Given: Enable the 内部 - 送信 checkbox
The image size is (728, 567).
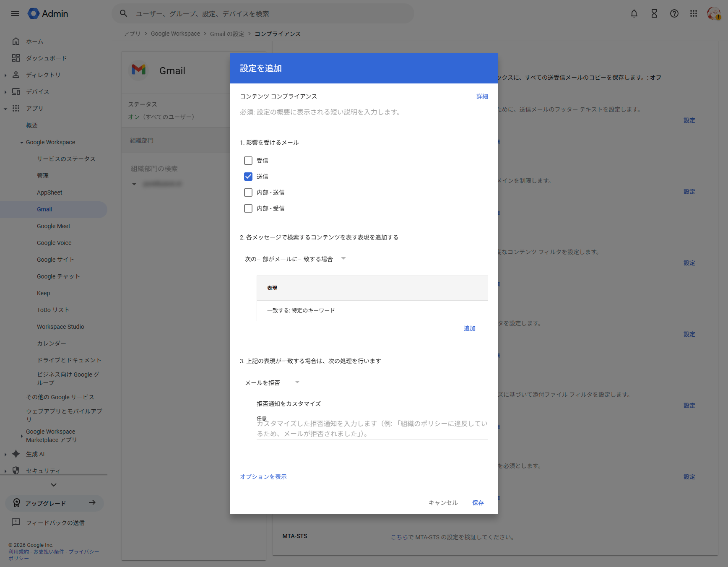Looking at the screenshot, I should [248, 192].
